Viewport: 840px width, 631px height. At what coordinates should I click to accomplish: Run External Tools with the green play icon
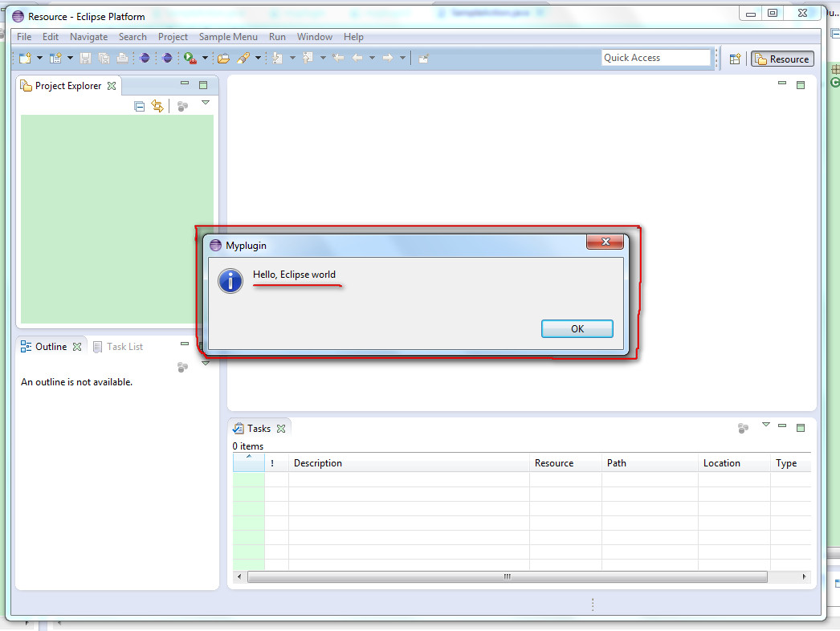click(x=190, y=58)
